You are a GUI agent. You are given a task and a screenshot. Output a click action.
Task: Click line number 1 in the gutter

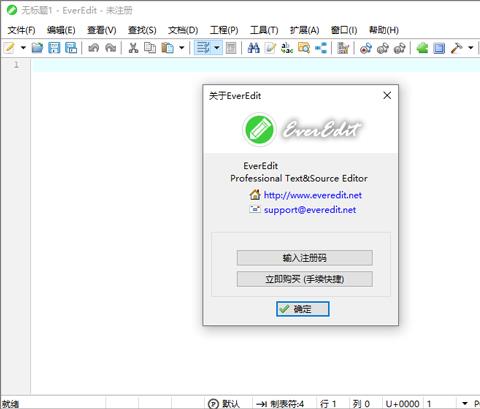coord(16,65)
